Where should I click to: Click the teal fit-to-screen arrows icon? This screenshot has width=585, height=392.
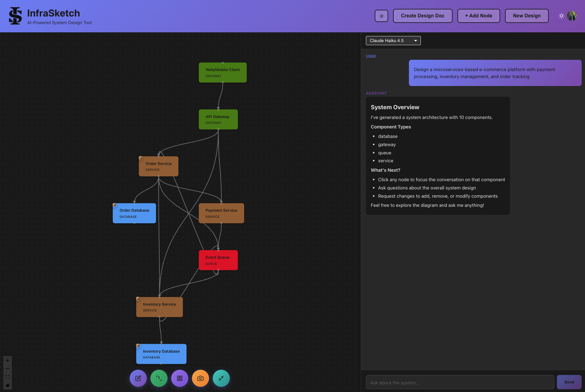click(221, 378)
